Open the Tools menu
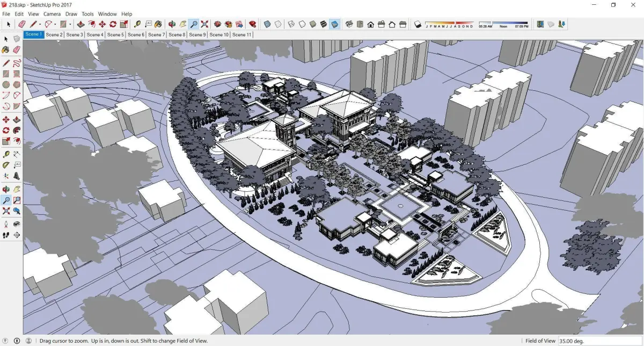 coord(87,13)
